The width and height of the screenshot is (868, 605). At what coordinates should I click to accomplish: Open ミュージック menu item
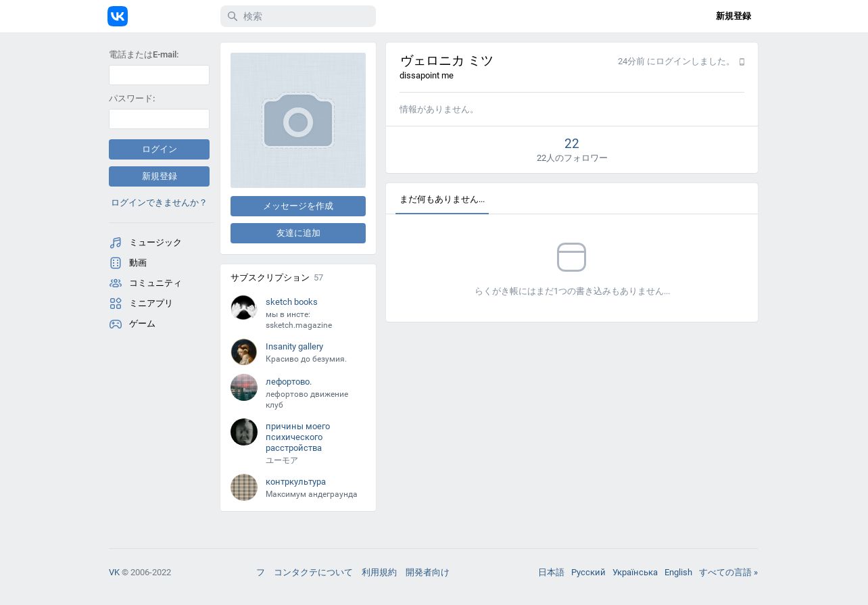155,243
